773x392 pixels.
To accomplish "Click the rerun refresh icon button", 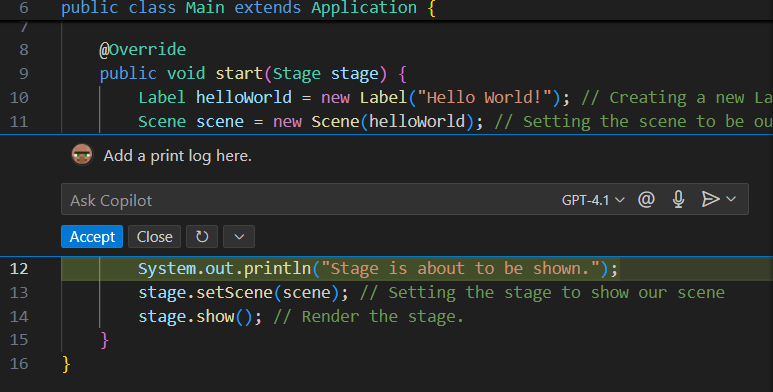I will point(202,237).
